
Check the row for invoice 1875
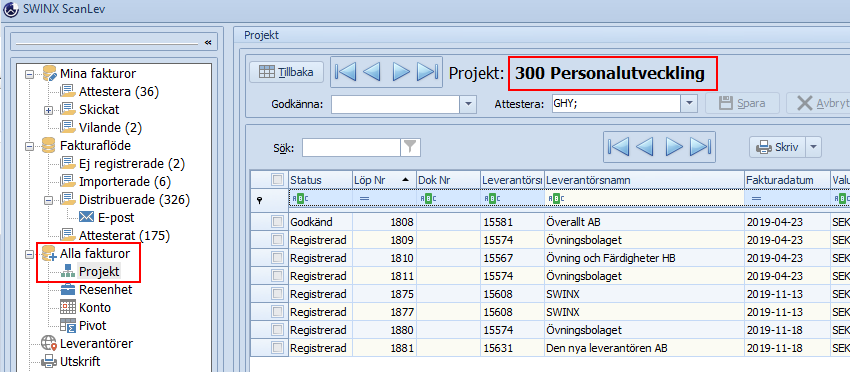277,294
